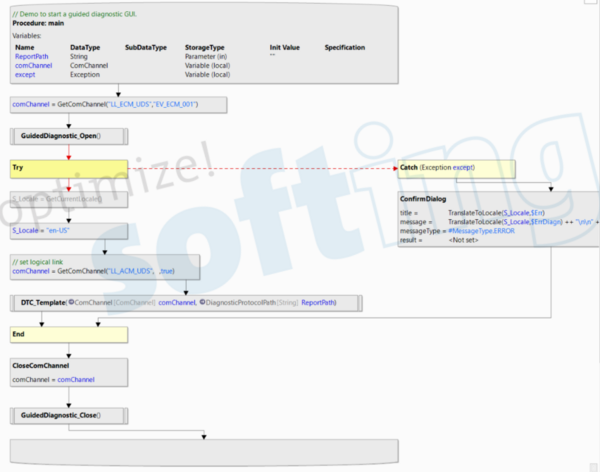Image resolution: width=600 pixels, height=472 pixels.
Task: Select the Procedure: main header block
Action: [204, 44]
